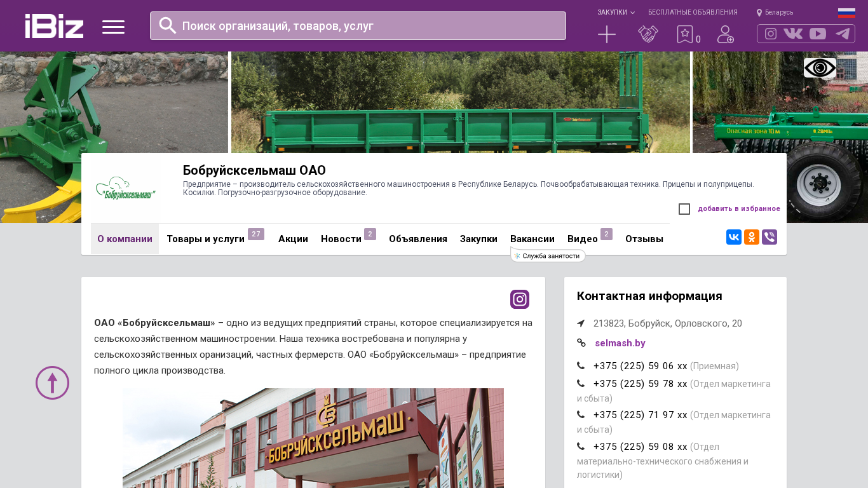868x488 pixels.
Task: Expand the Закупки dropdown
Action: tap(616, 12)
